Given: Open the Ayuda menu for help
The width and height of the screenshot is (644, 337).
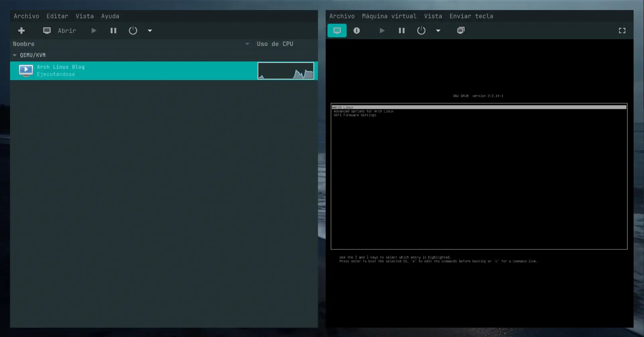Looking at the screenshot, I should click(x=110, y=16).
